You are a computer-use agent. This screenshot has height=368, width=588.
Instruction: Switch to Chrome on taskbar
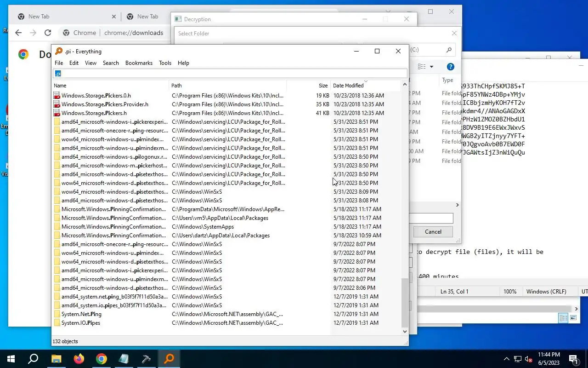[101, 359]
